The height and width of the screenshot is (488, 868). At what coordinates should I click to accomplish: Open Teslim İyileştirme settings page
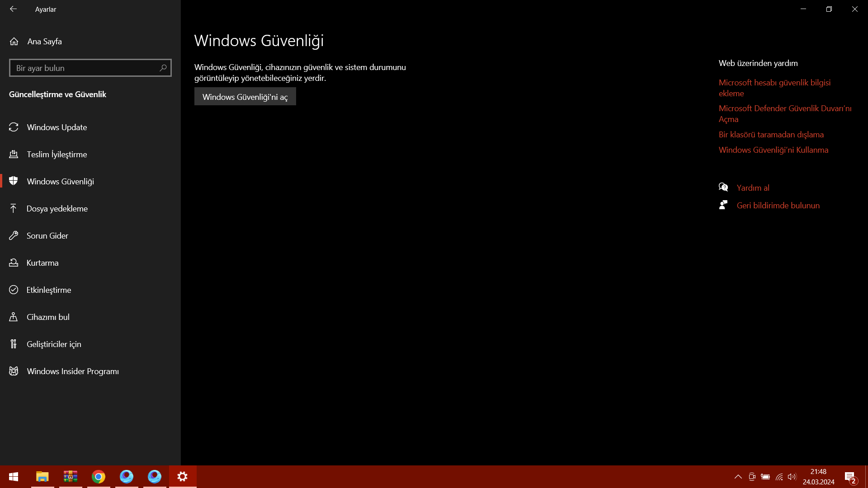coord(90,155)
